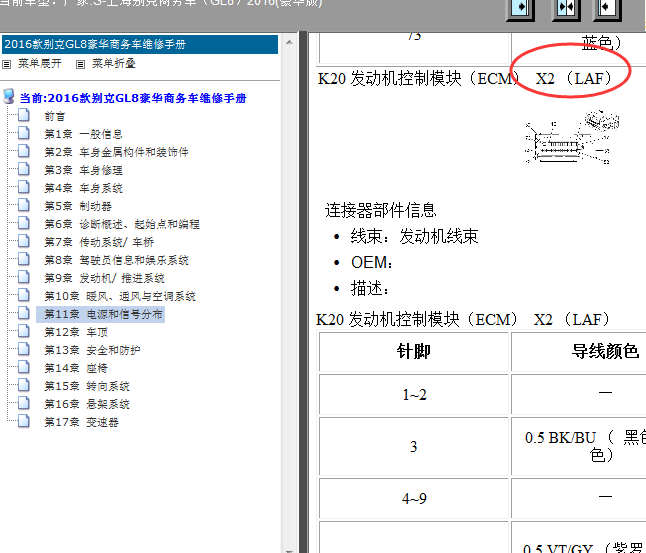Image resolution: width=646 pixels, height=553 pixels.
Task: Open the 前言 tree entry
Action: [x=55, y=116]
